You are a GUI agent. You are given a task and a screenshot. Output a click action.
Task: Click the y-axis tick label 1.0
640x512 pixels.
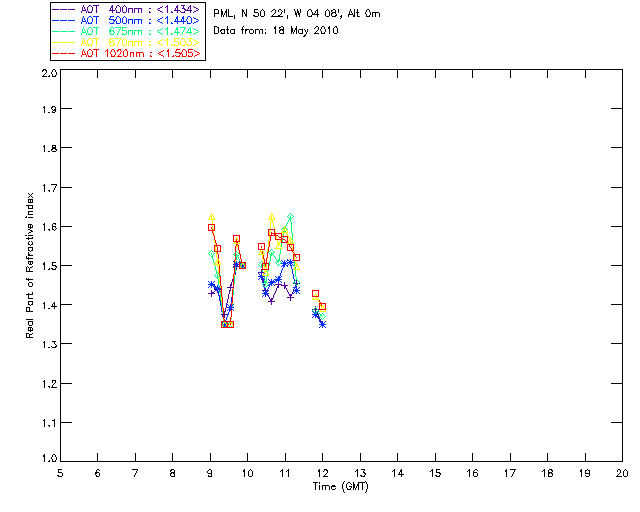tap(49, 459)
